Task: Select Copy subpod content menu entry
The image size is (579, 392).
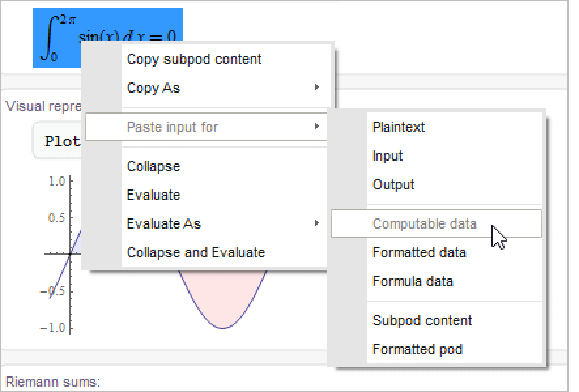Action: pyautogui.click(x=194, y=59)
